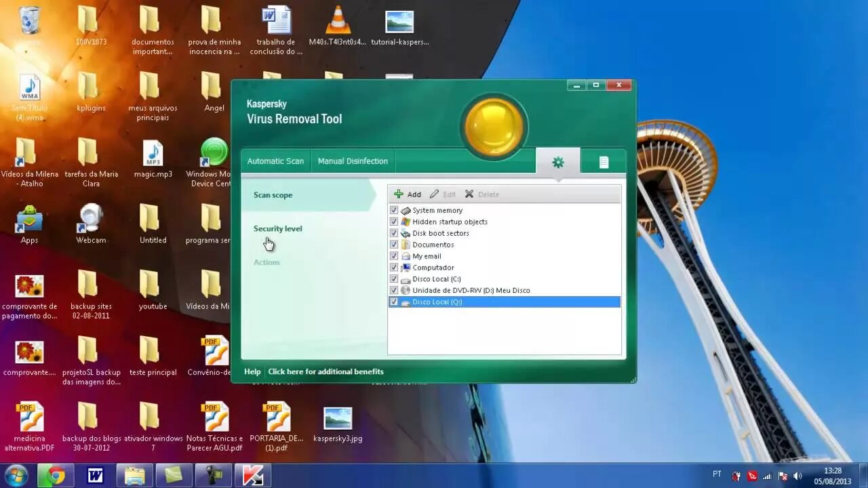Select magic.mp3 desktop file

tap(153, 159)
